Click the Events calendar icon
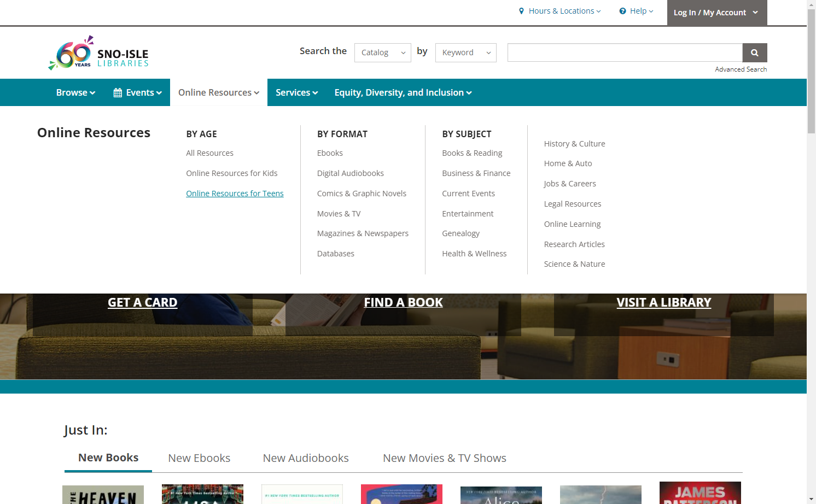The image size is (816, 504). tap(118, 92)
